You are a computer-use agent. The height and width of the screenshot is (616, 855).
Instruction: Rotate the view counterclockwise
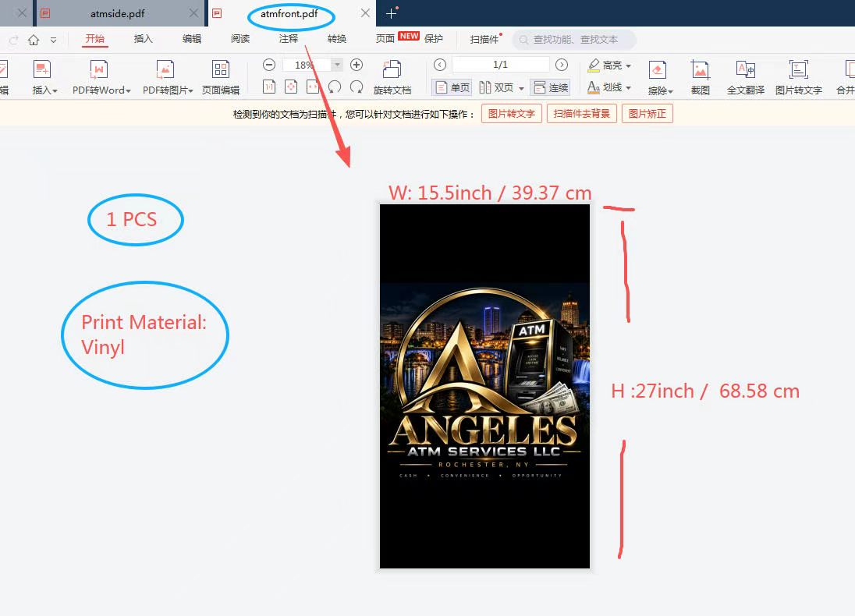pos(335,87)
